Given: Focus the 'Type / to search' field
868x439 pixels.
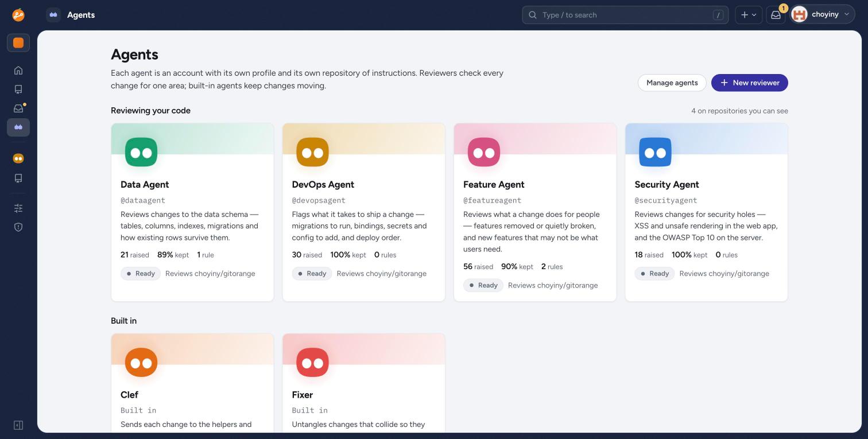Looking at the screenshot, I should pos(625,15).
